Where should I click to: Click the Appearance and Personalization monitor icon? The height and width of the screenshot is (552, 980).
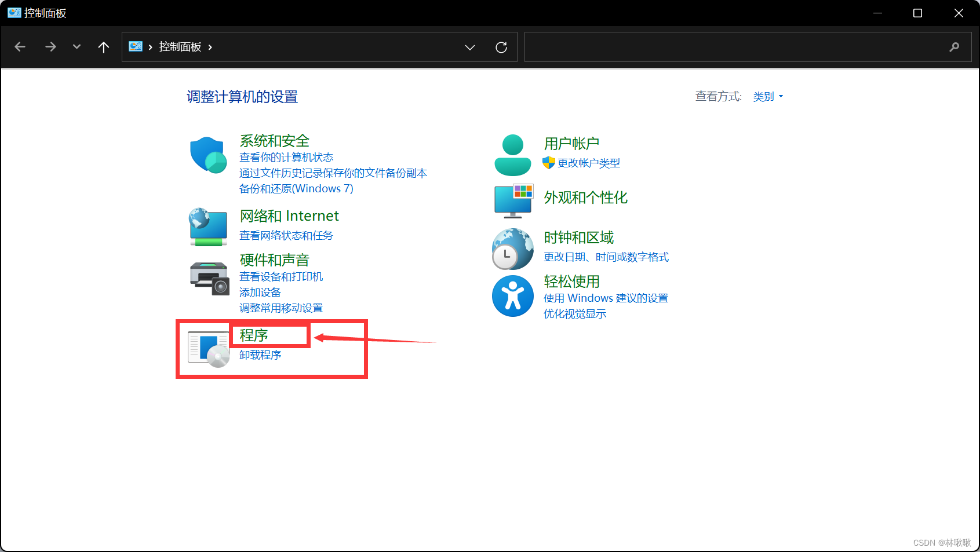pos(513,201)
